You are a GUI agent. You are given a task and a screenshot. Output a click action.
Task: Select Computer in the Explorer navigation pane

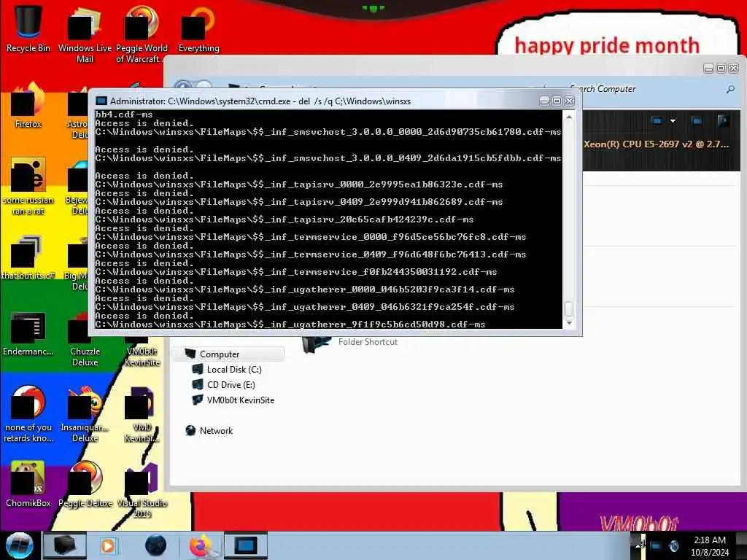point(228,354)
